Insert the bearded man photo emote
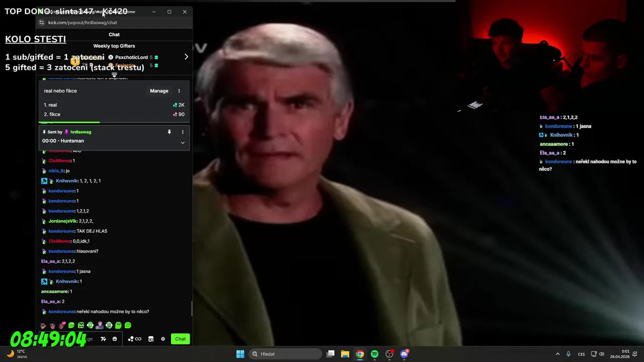This screenshot has height=362, width=644. (100, 325)
